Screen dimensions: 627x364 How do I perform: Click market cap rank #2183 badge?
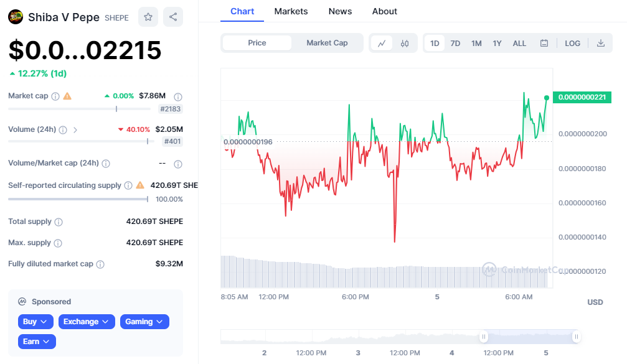(171, 109)
